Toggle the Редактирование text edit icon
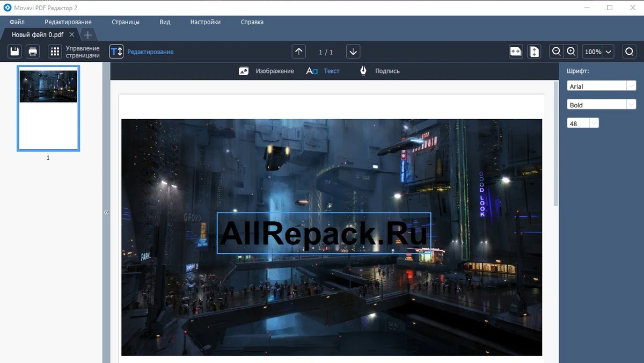 click(116, 52)
